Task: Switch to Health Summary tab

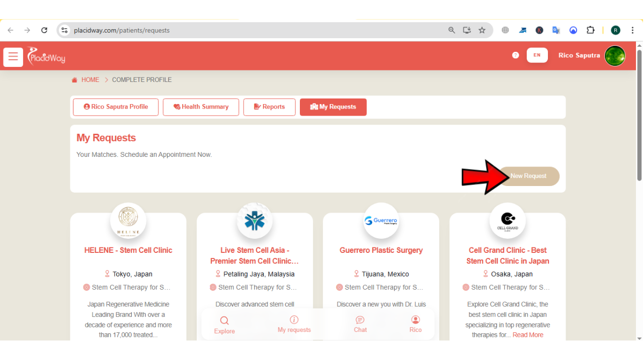Action: (201, 107)
